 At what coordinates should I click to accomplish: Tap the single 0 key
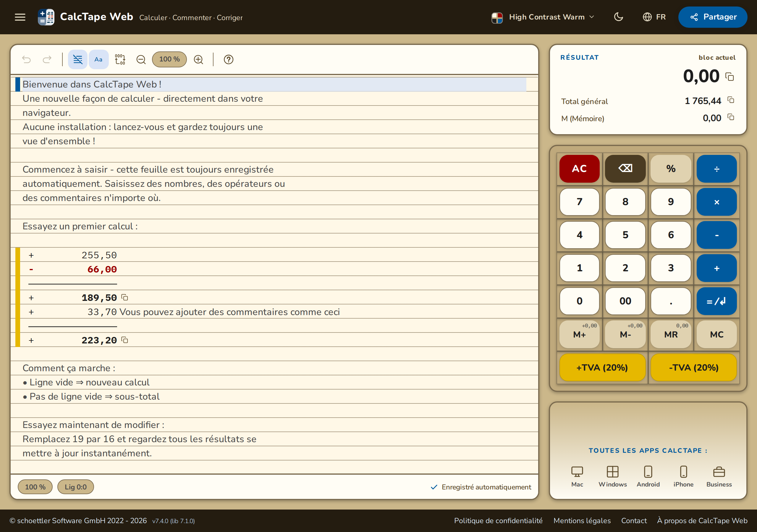(579, 301)
